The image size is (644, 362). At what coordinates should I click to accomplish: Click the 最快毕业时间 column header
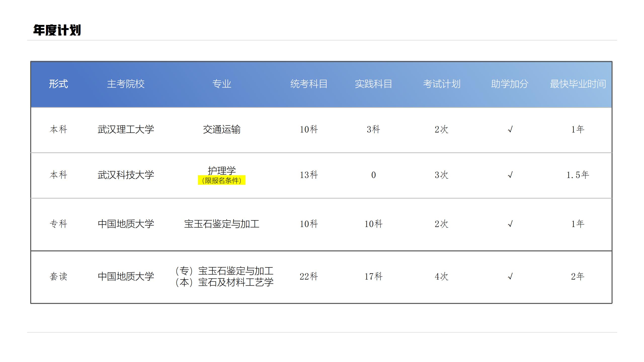coord(578,84)
